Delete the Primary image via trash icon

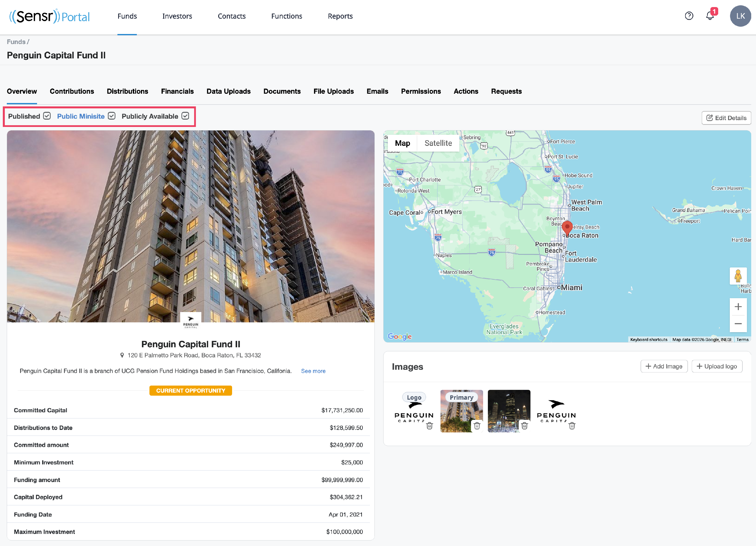477,425
